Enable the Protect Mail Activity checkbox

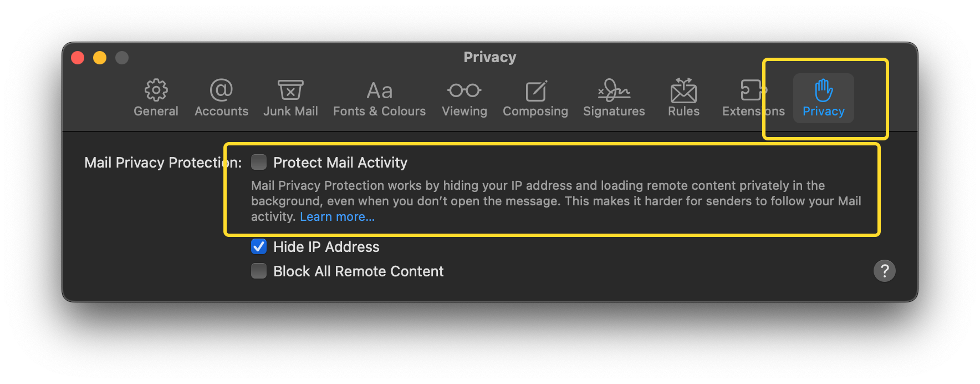259,162
